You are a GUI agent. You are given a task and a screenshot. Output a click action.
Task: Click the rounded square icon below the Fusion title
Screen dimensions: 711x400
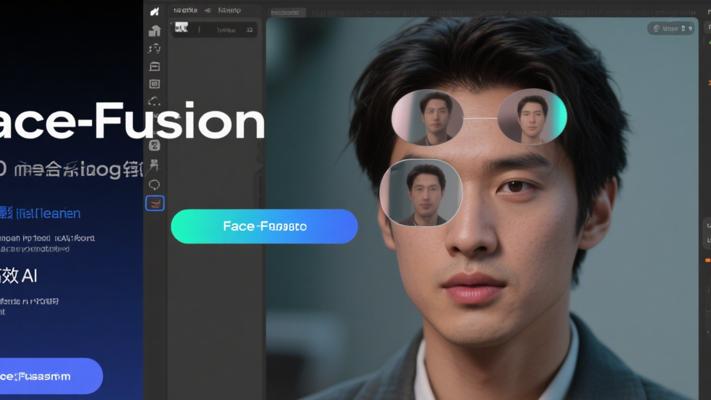pyautogui.click(x=154, y=146)
